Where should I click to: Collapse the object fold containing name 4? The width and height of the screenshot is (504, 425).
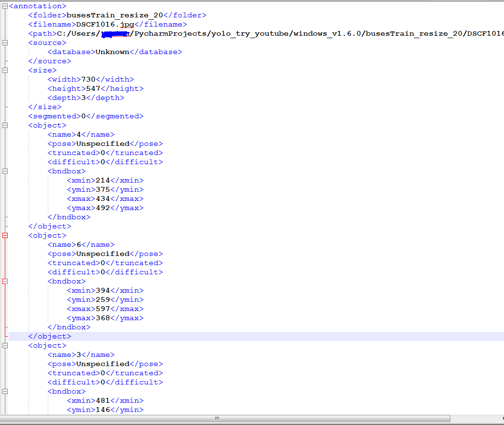pyautogui.click(x=5, y=126)
